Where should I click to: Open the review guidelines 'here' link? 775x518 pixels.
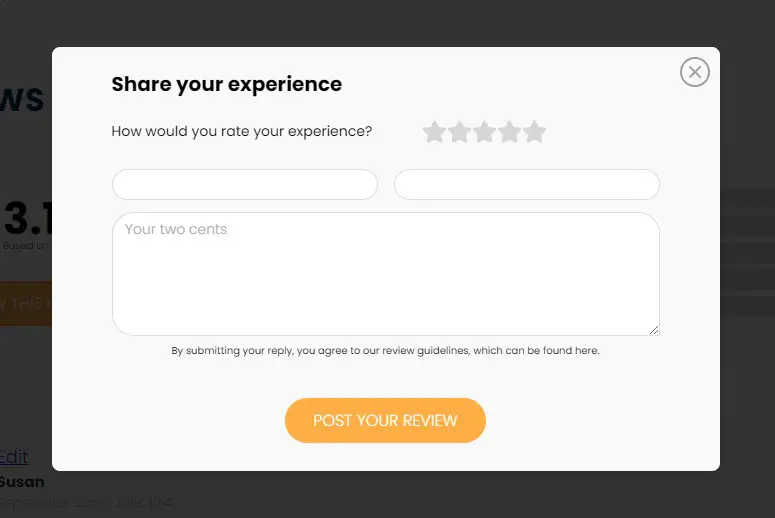tap(586, 351)
